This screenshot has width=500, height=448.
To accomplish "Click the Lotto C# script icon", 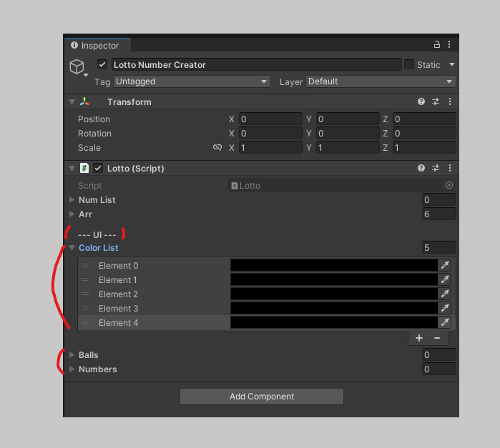I will (x=84, y=168).
